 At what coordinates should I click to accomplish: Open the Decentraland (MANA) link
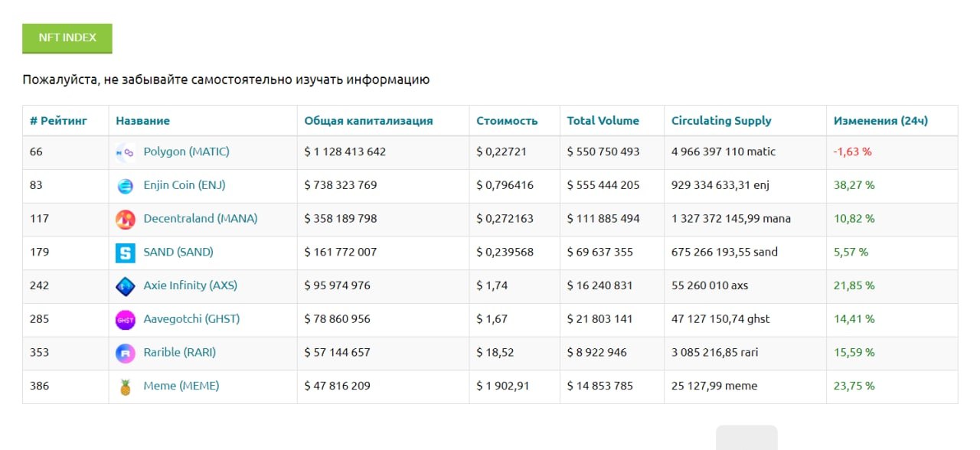point(201,218)
